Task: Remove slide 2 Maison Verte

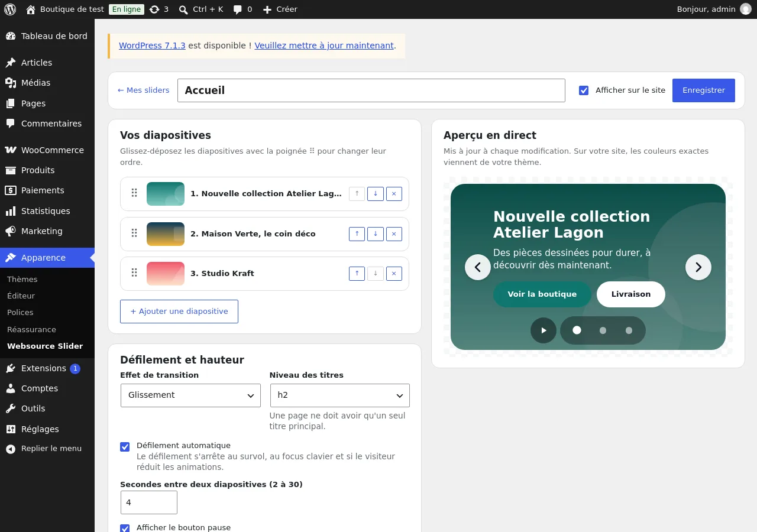Action: (x=394, y=234)
